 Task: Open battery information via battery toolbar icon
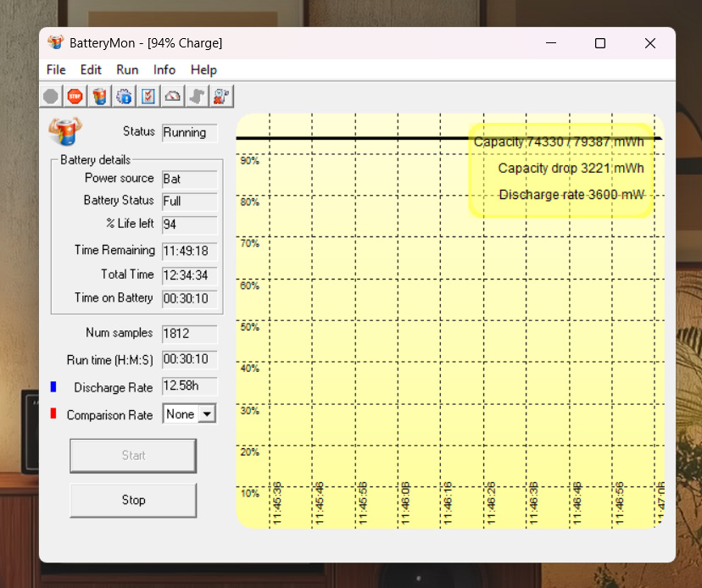[99, 97]
